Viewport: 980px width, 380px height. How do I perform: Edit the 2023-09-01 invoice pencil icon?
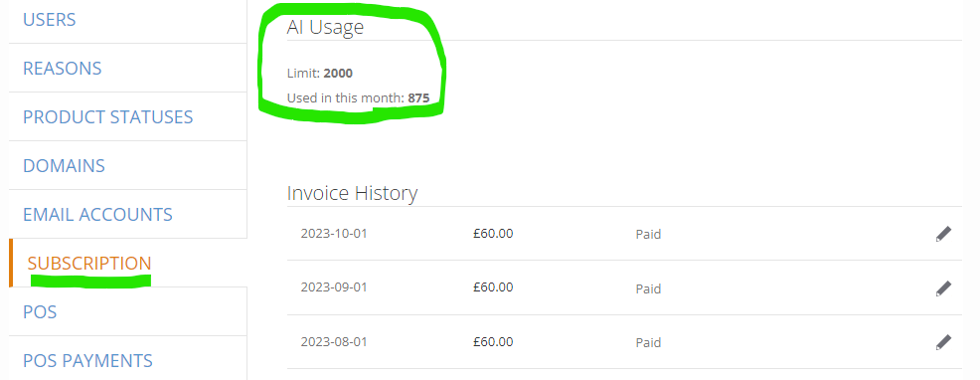943,288
